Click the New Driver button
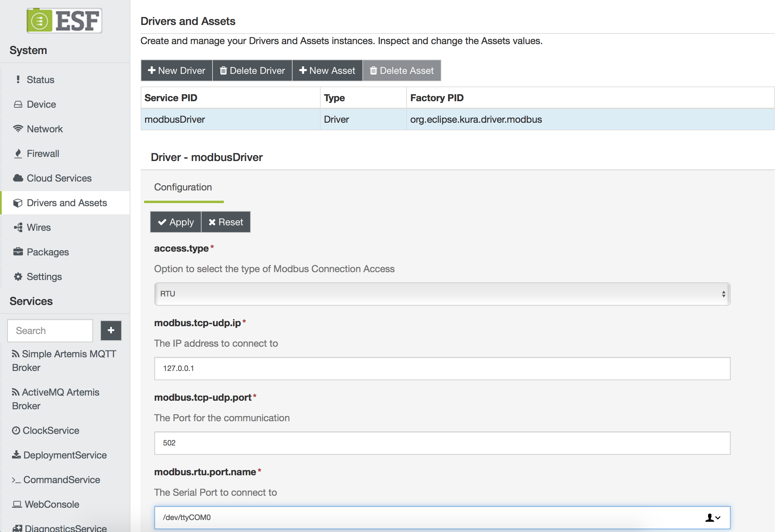 click(x=177, y=70)
